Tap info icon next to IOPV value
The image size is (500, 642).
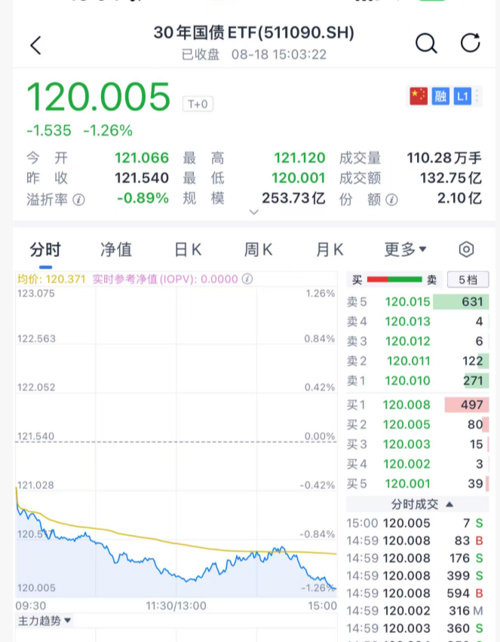tap(247, 279)
